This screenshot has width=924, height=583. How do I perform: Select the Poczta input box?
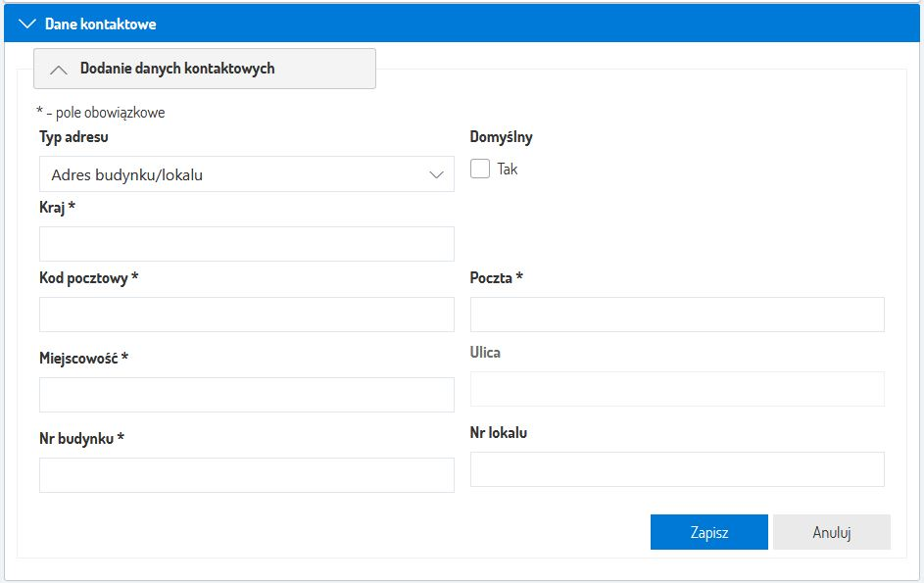coord(677,315)
